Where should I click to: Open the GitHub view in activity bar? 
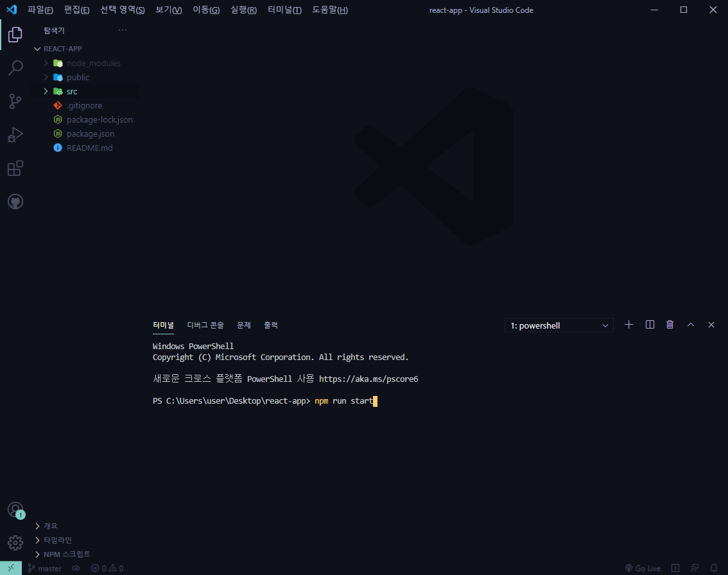pos(15,202)
